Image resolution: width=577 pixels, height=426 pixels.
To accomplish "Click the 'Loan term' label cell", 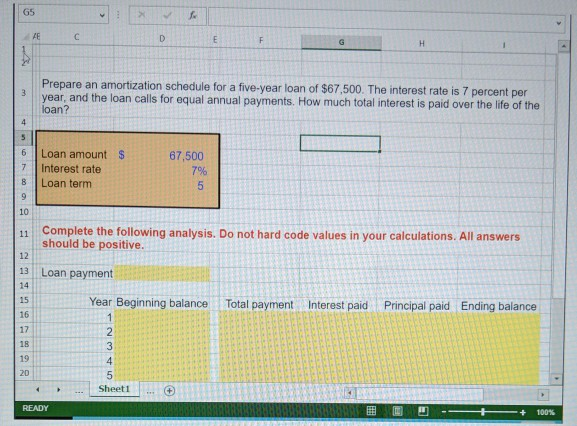I will [66, 184].
